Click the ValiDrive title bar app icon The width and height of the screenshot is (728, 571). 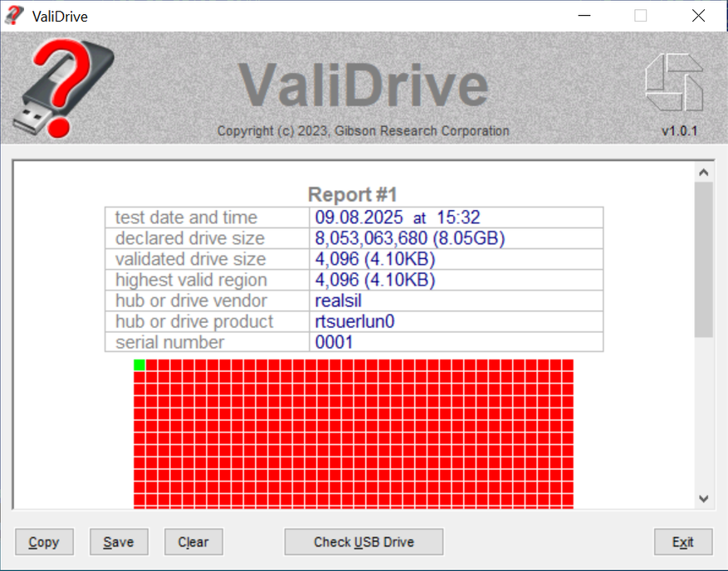pos(14,16)
